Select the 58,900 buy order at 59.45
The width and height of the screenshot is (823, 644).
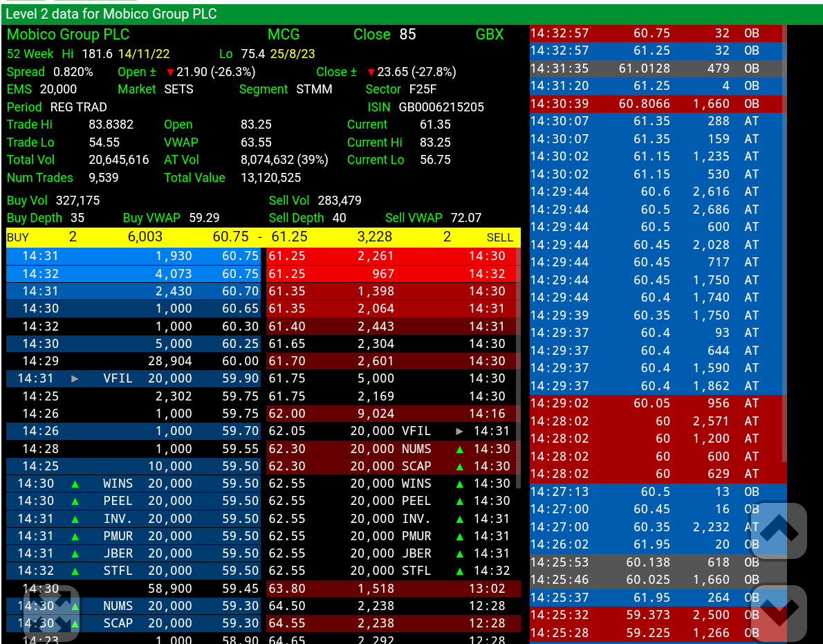(x=133, y=589)
